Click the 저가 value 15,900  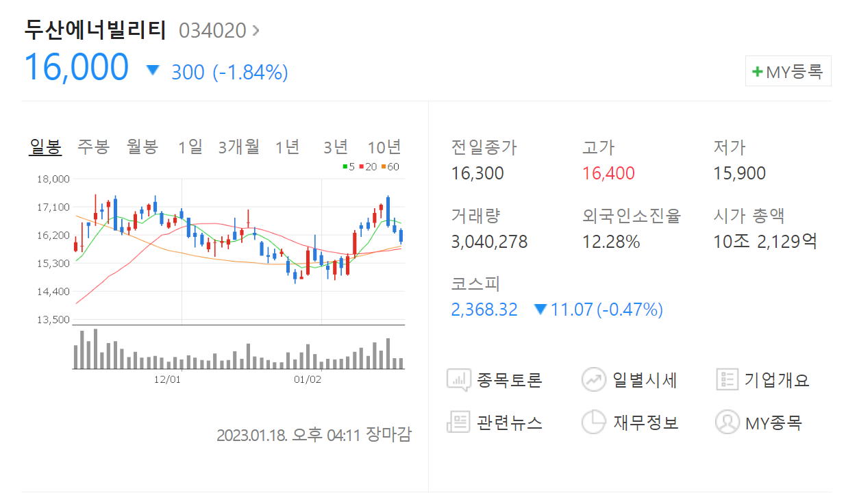(x=740, y=173)
